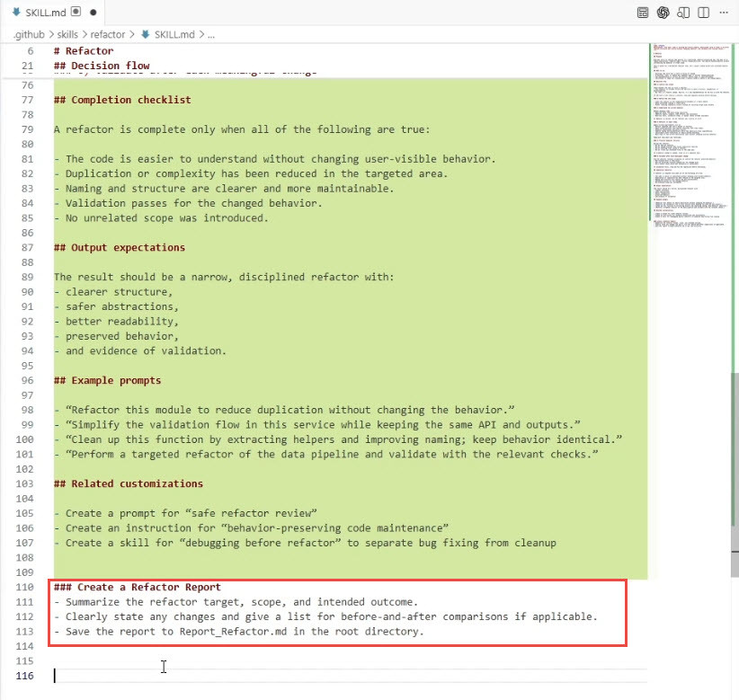The height and width of the screenshot is (700, 739).
Task: Click line number 116 in the gutter
Action: click(24, 676)
